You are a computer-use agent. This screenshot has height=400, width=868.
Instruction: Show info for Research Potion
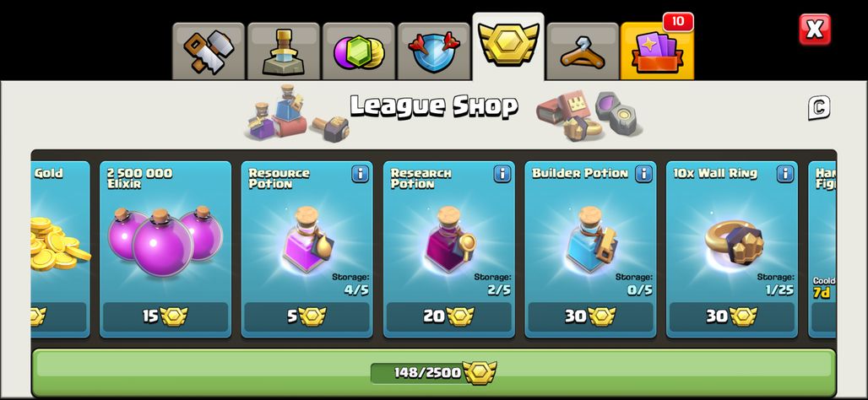pos(502,175)
